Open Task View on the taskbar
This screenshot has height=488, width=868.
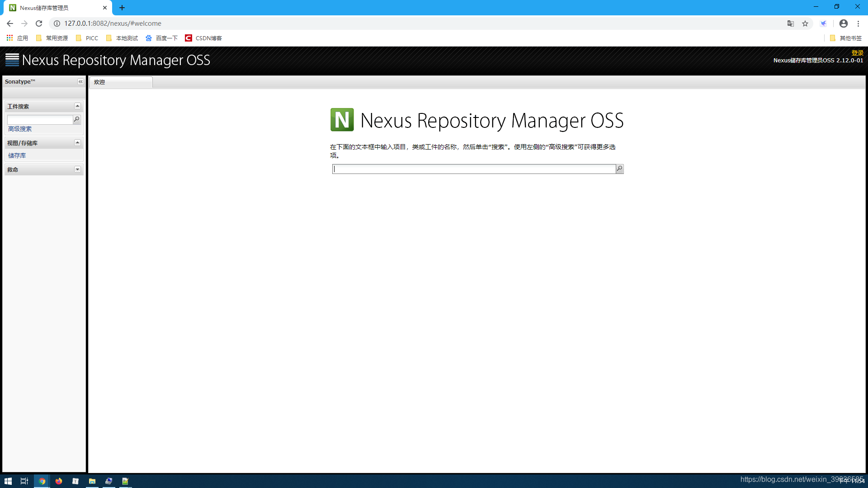point(24,481)
